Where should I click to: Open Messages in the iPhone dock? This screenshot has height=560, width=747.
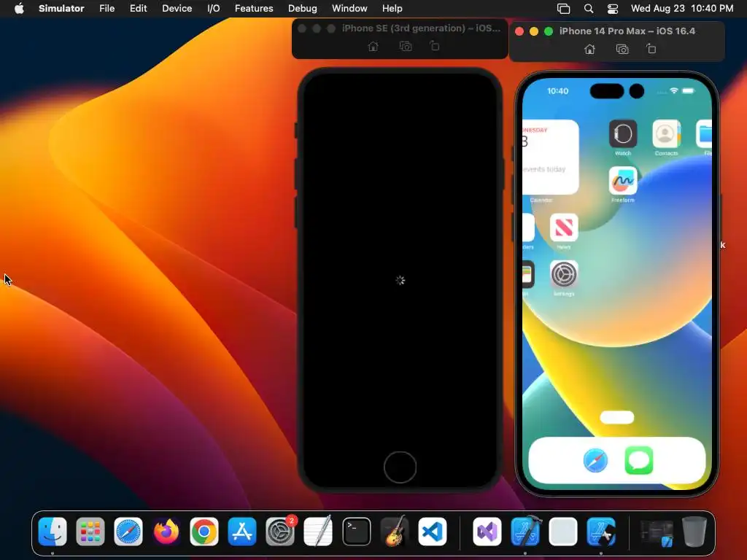638,461
